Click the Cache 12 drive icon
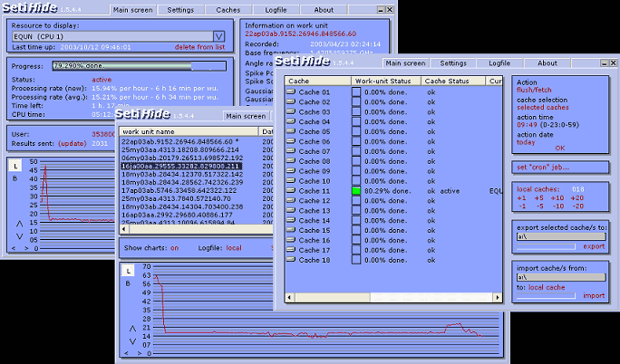620x364 pixels. coord(291,200)
